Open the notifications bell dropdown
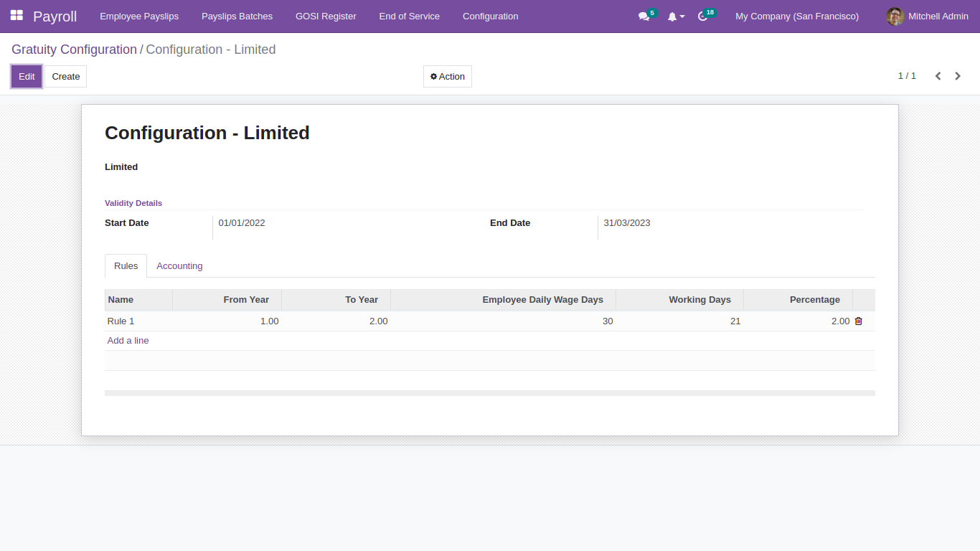 [x=675, y=17]
